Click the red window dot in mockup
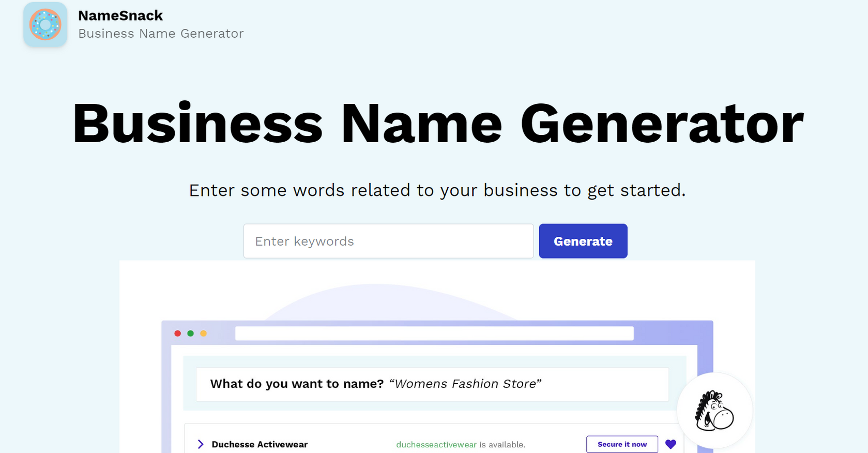 (177, 334)
